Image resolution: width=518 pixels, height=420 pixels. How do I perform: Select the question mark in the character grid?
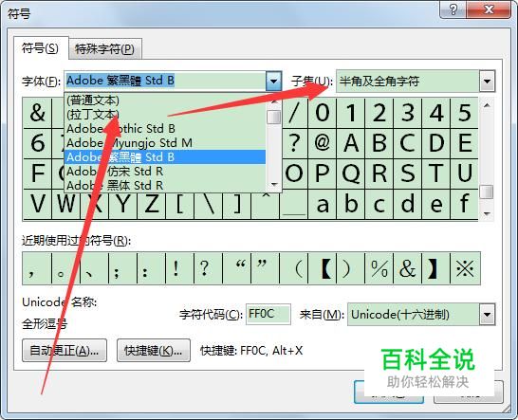tap(294, 143)
